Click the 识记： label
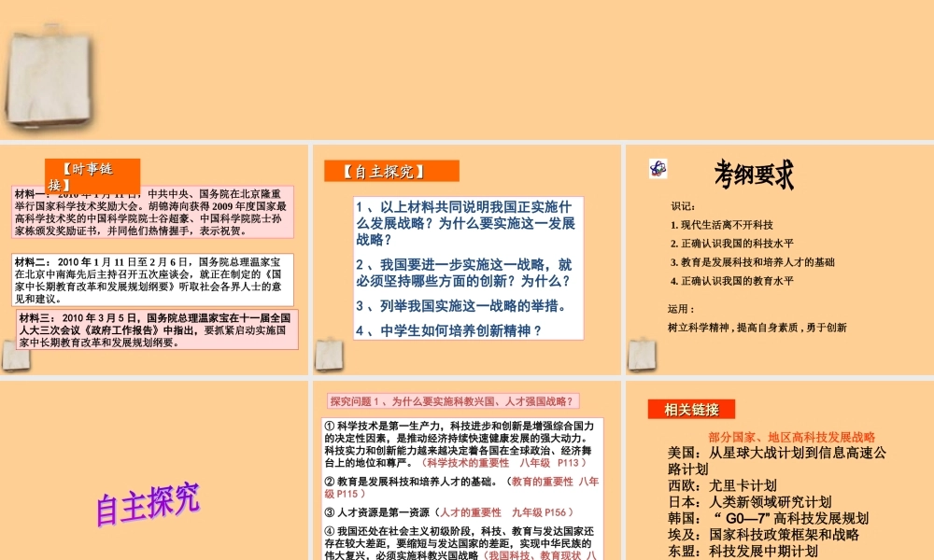The image size is (934, 560). (684, 206)
